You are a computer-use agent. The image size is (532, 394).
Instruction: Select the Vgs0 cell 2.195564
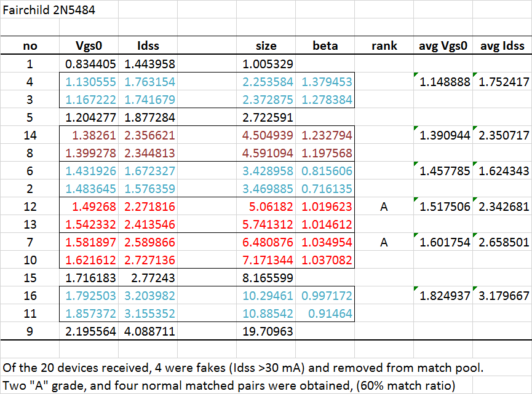[x=89, y=331]
